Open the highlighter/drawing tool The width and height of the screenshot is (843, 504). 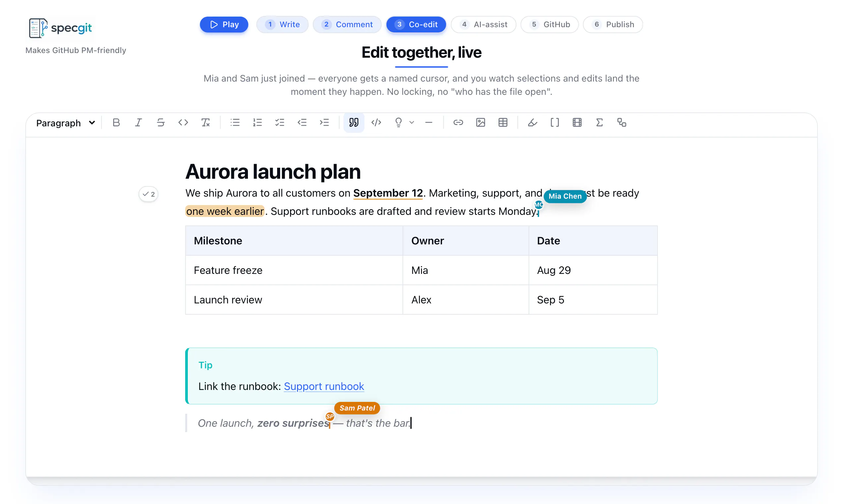(x=532, y=123)
